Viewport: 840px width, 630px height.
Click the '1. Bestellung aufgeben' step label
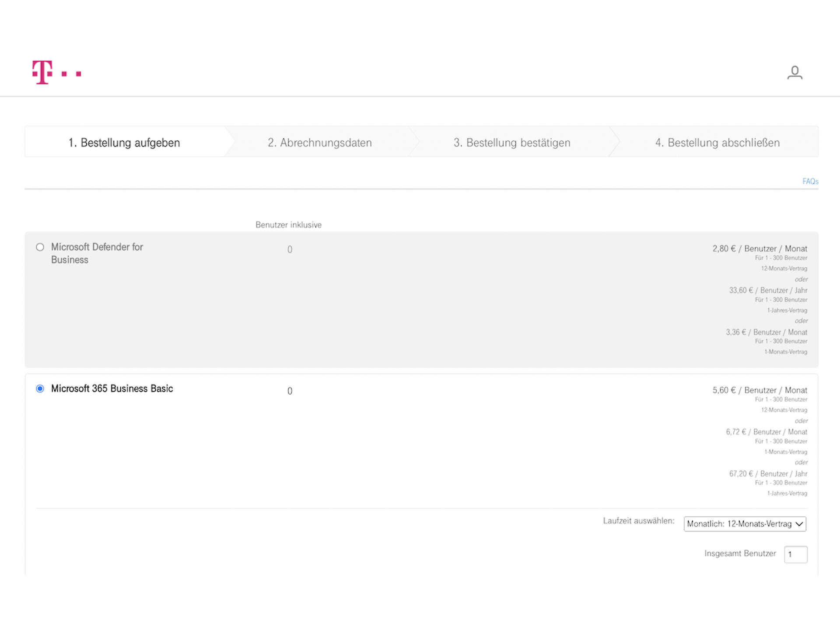tap(124, 142)
